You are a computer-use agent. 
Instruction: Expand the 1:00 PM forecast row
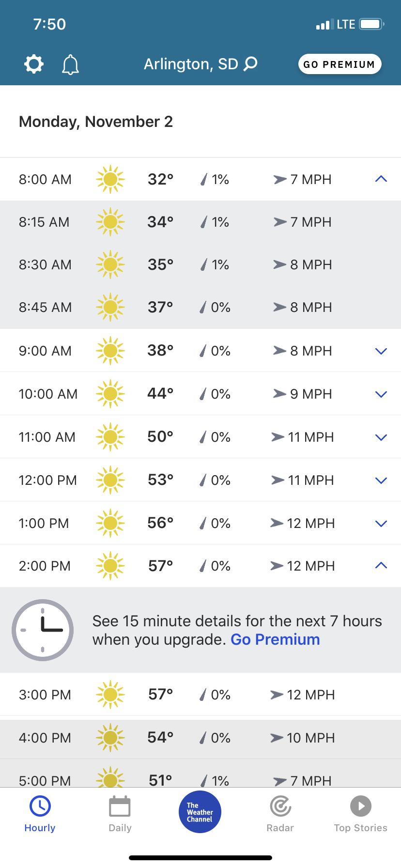click(x=381, y=524)
